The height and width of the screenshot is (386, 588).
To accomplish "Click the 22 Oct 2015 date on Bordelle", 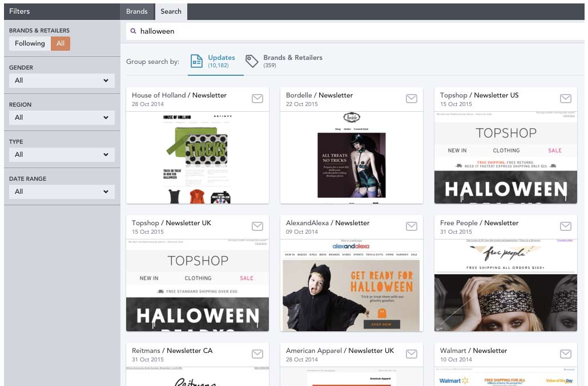I will (302, 104).
